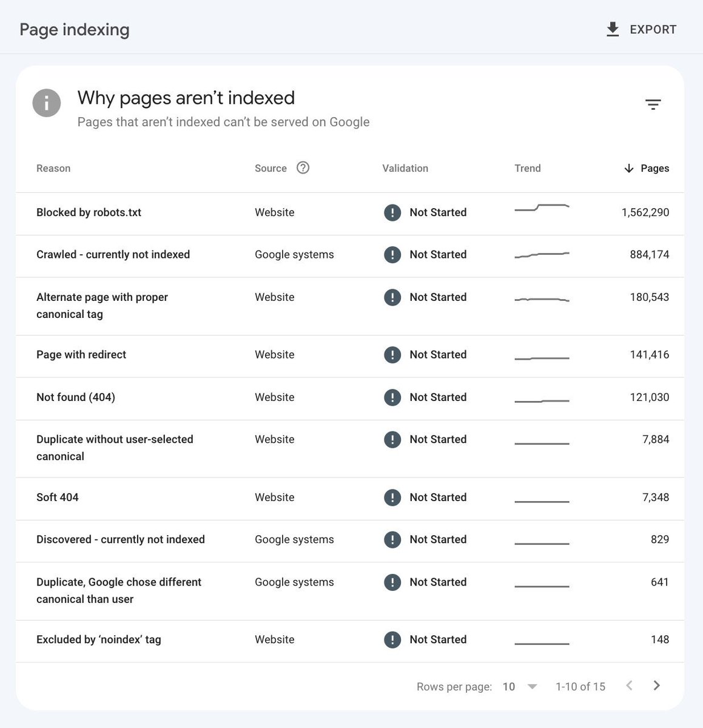Open Not found (404) reason
Image resolution: width=703 pixels, height=728 pixels.
coord(76,397)
